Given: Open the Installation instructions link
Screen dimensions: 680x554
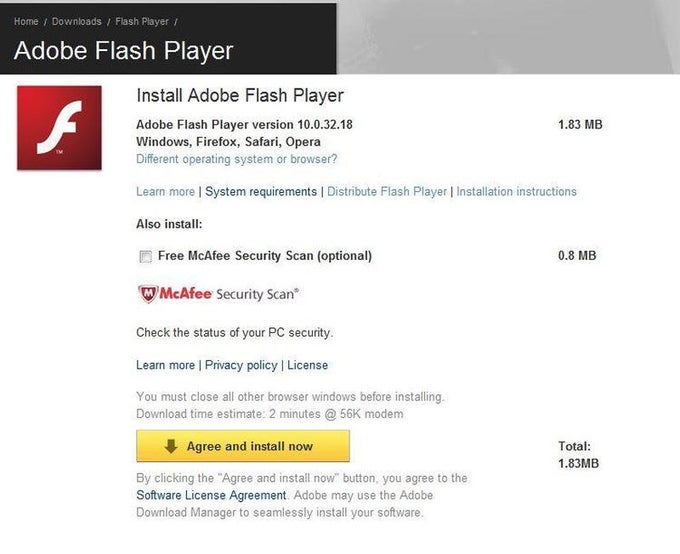Looking at the screenshot, I should pos(516,191).
